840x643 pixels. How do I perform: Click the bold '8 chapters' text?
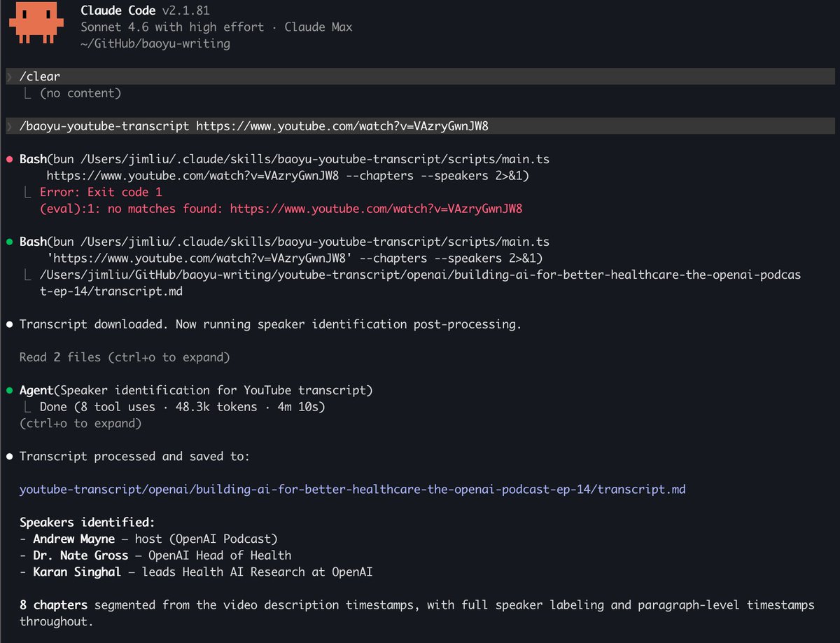53,604
